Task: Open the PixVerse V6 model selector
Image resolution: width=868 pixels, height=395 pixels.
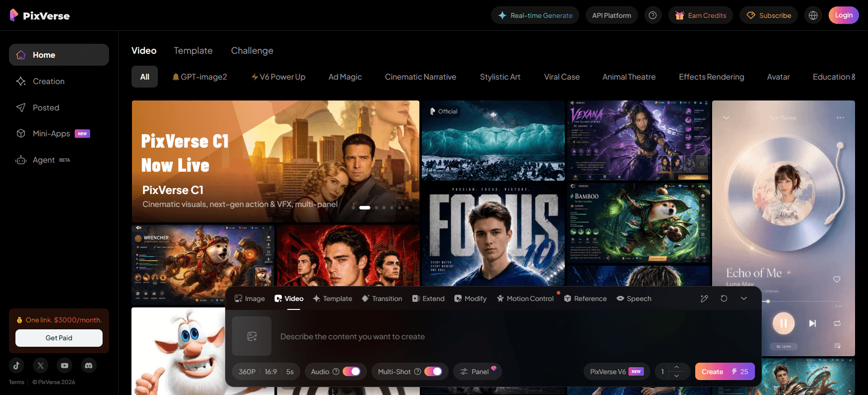Action: [x=617, y=372]
